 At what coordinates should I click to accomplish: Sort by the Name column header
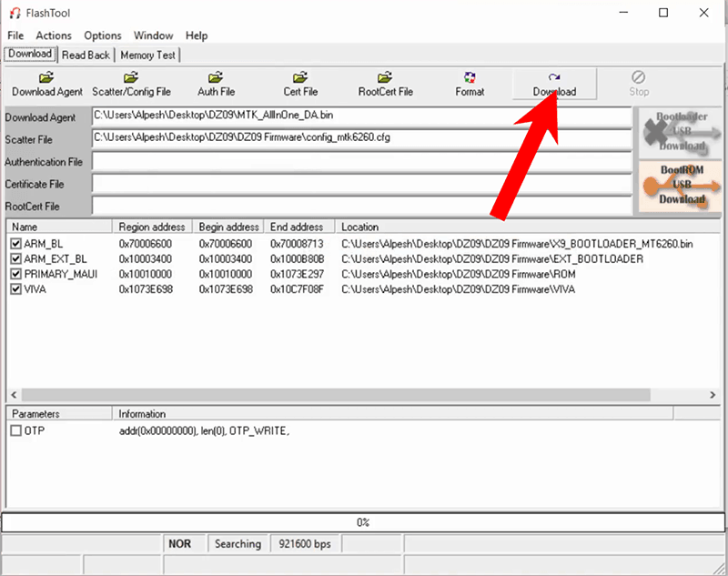[59, 227]
